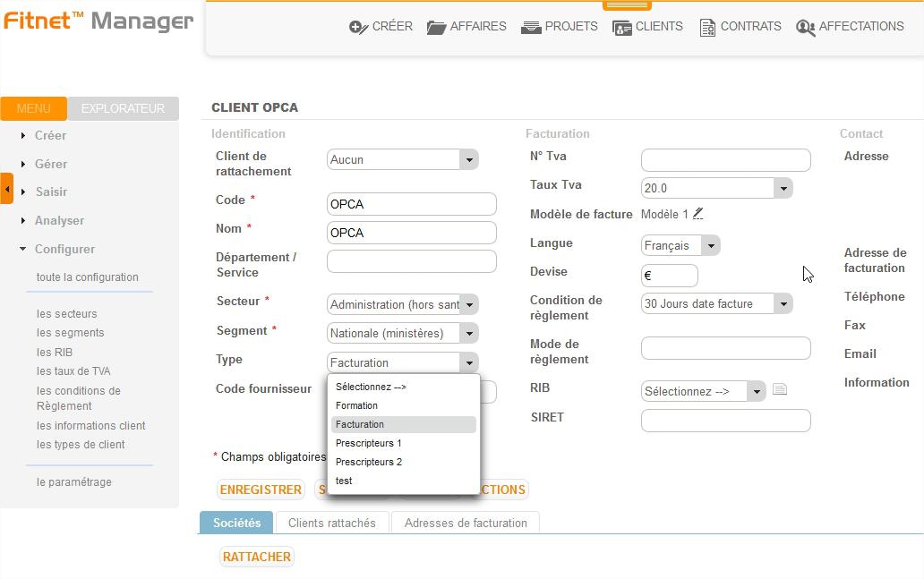Viewport: 924px width, 579px height.
Task: Choose Formation in the Type list
Action: tap(356, 405)
